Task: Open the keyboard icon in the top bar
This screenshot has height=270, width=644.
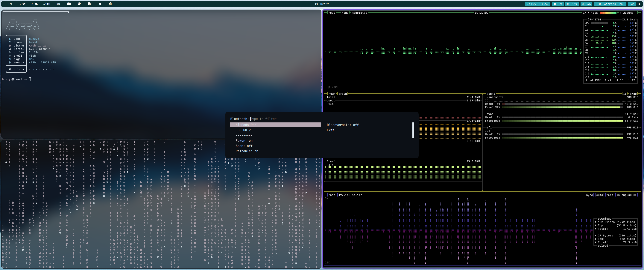Action: click(x=58, y=4)
